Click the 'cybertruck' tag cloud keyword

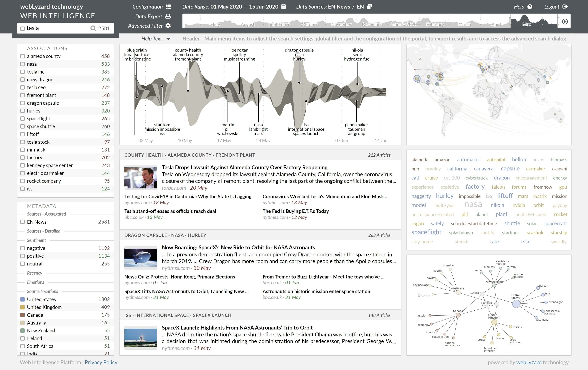click(476, 178)
